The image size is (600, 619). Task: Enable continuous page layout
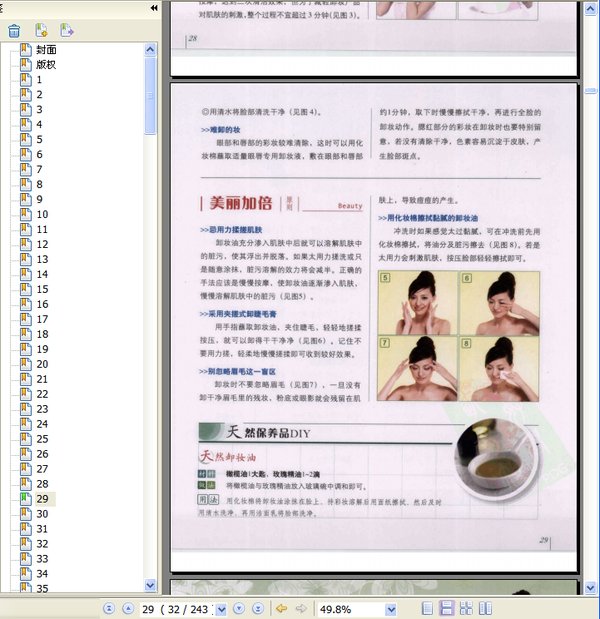pos(447,608)
